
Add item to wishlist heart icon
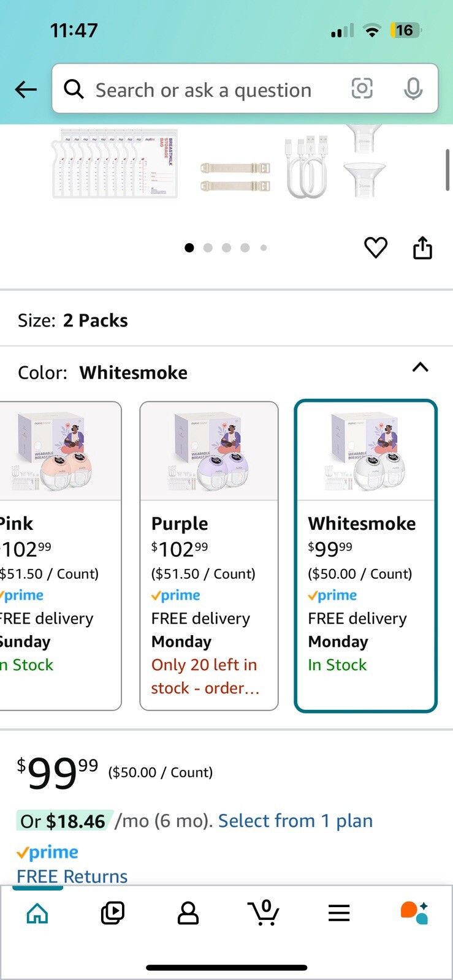click(376, 247)
